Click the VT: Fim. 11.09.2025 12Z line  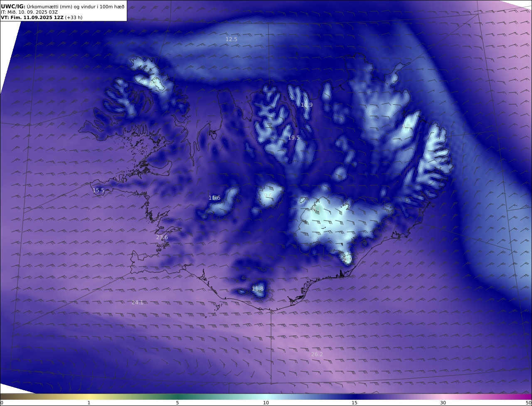pyautogui.click(x=42, y=17)
